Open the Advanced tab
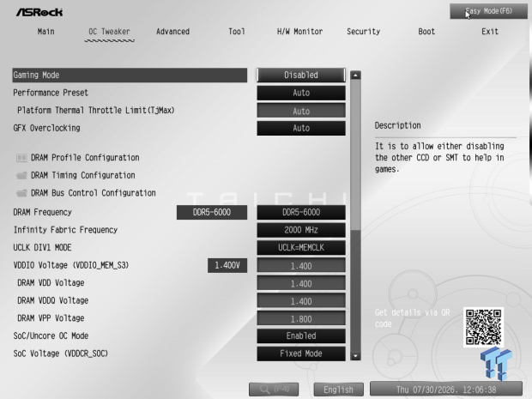532x399 pixels. [x=172, y=32]
